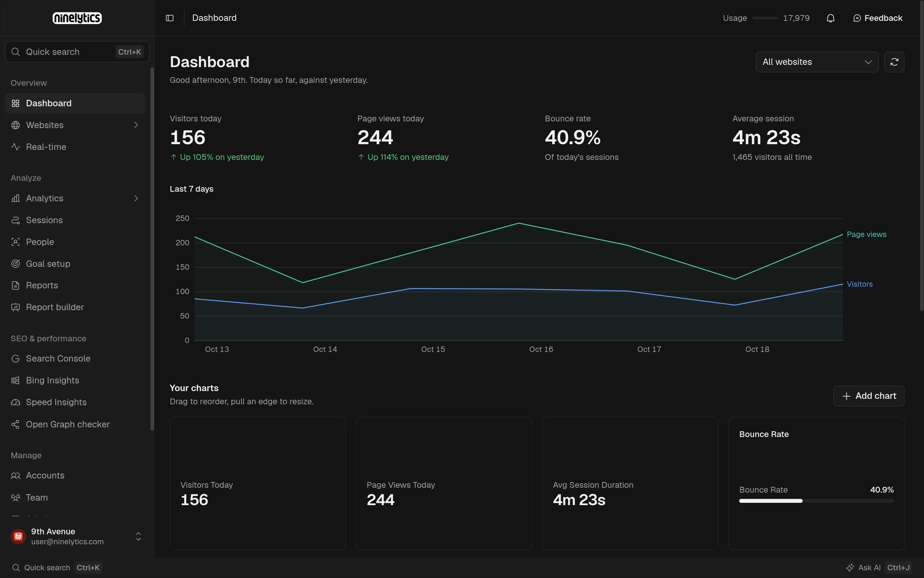Open the All websites dropdown

817,62
